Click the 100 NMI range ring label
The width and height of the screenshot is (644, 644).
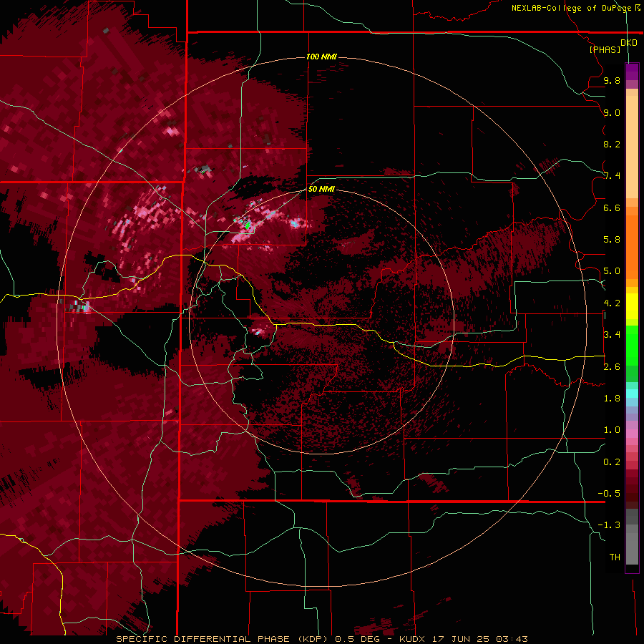coord(321,57)
